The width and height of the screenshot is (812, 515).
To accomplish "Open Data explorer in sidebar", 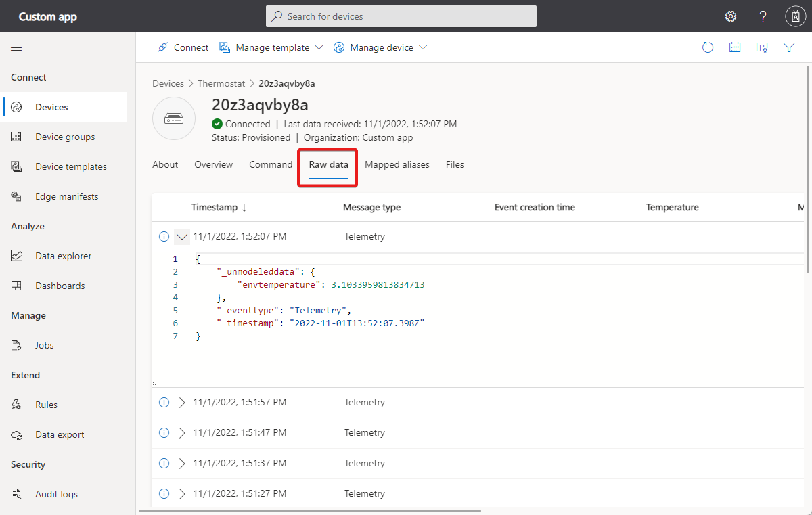I will pos(63,256).
